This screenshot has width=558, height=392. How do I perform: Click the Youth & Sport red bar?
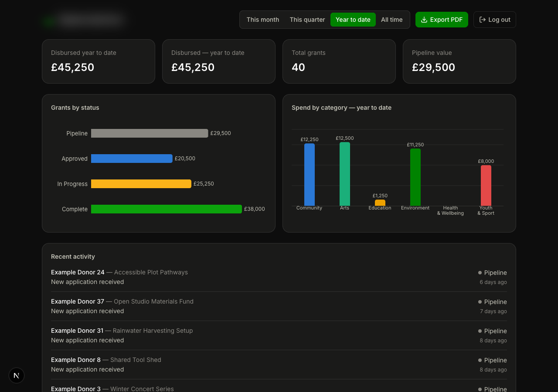(x=486, y=186)
